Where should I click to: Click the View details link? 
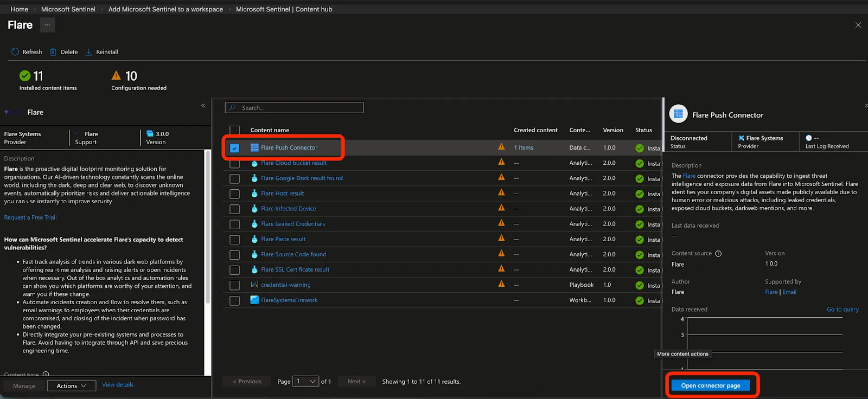pyautogui.click(x=118, y=385)
